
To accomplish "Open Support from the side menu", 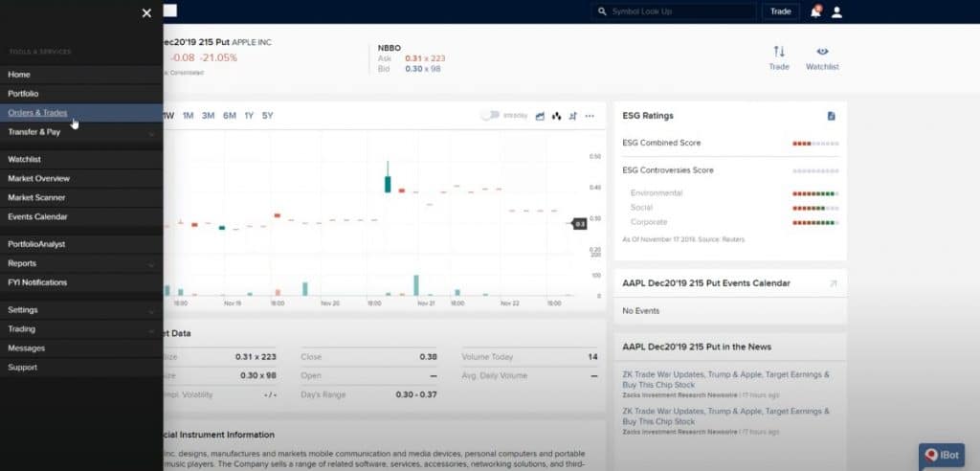I will coord(81,368).
